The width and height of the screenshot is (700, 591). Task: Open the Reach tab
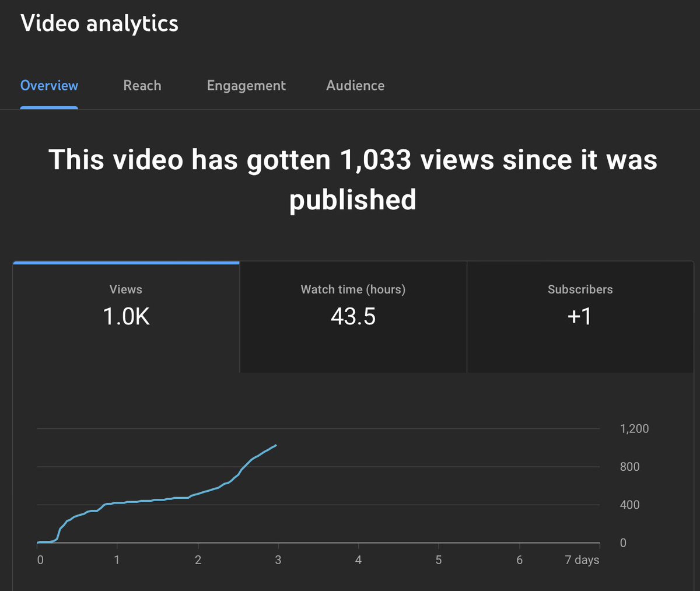142,86
